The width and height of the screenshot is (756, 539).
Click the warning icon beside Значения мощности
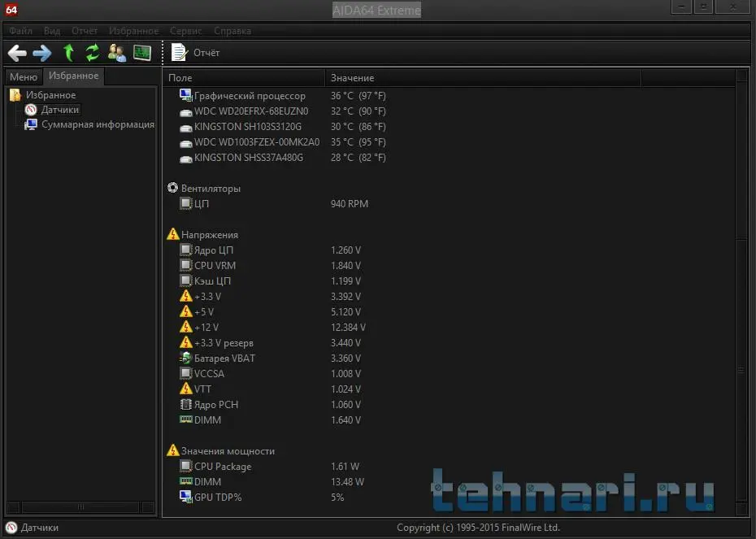[x=172, y=450]
